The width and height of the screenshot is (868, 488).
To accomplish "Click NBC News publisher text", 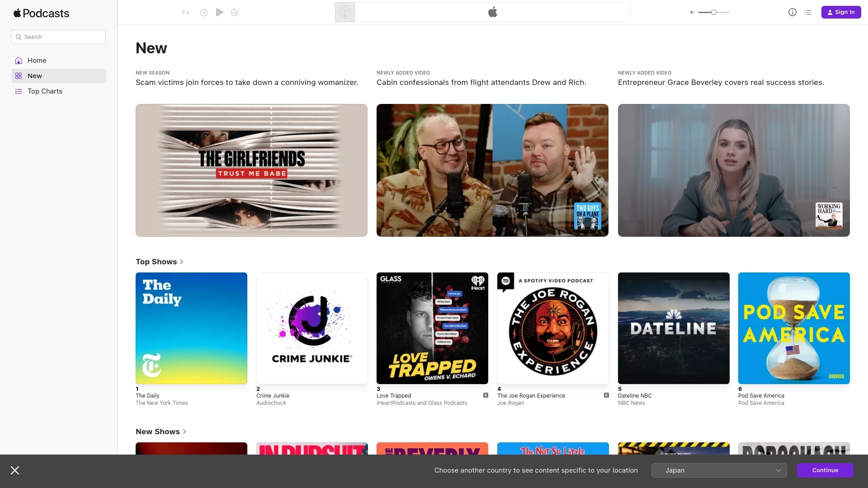I will 632,403.
